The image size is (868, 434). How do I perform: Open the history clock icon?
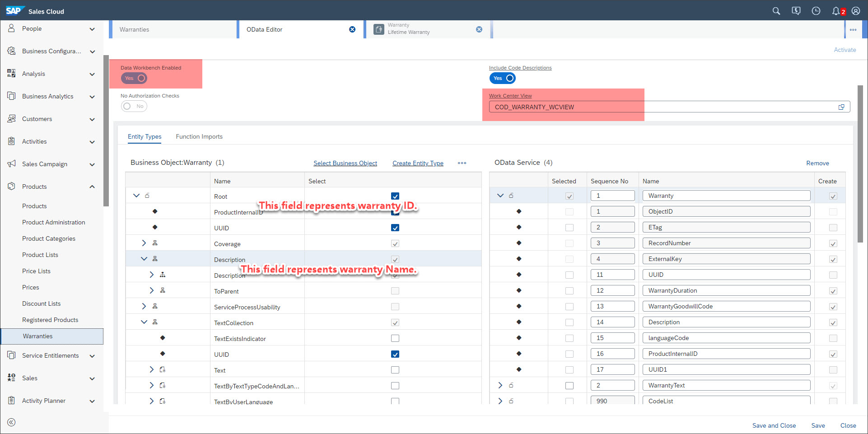click(x=816, y=11)
